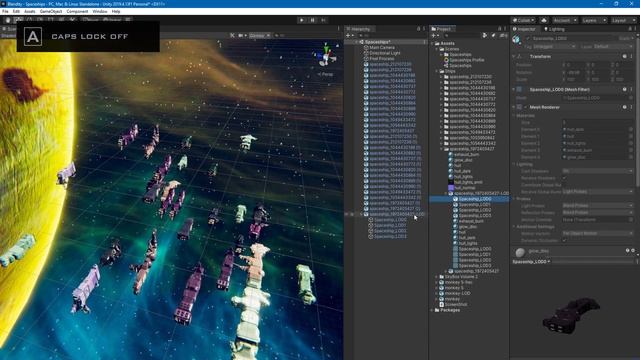640x360 pixels.
Task: Open the Window menu
Action: pos(100,11)
